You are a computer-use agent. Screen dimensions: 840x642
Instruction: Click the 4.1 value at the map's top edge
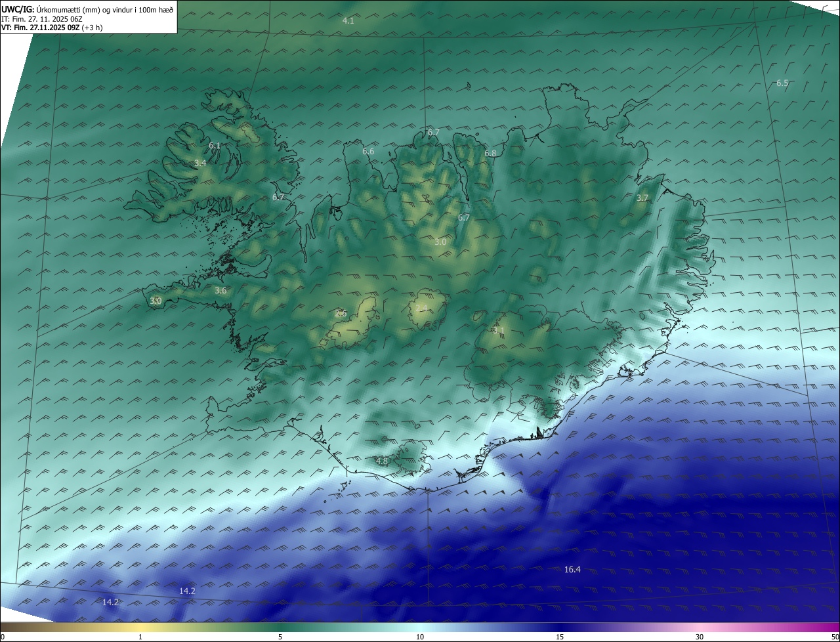348,21
